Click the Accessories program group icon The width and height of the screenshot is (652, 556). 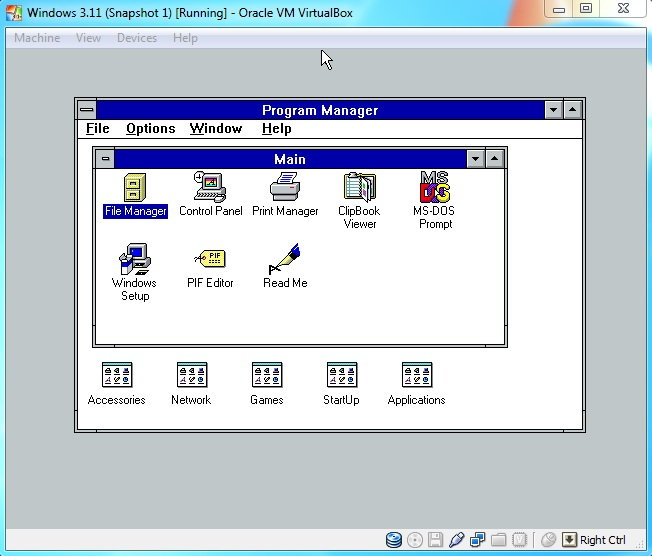(117, 376)
